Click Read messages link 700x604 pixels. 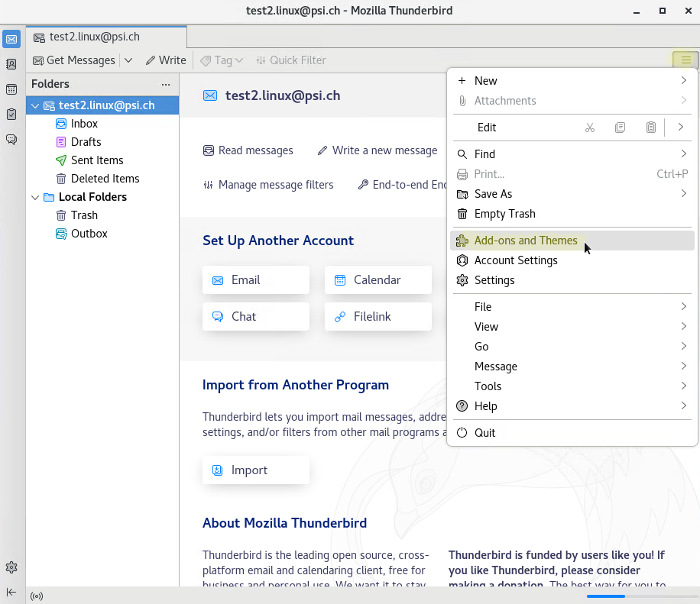pyautogui.click(x=248, y=150)
